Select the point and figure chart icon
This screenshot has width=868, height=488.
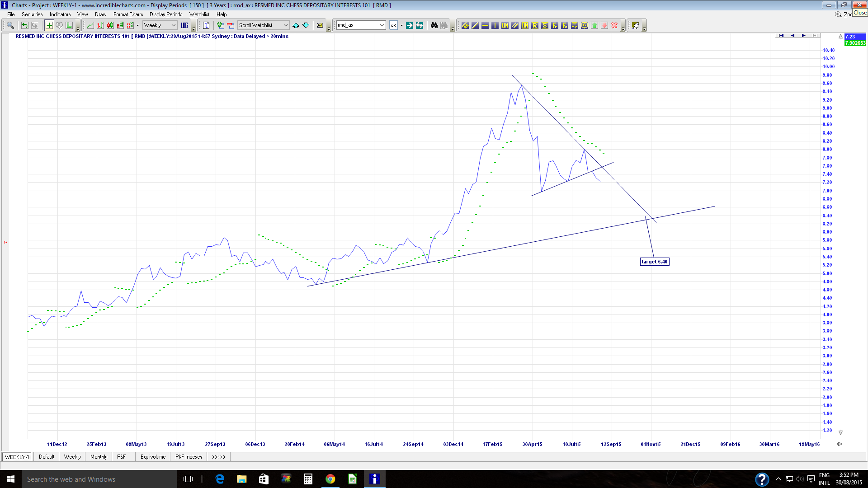coord(130,25)
